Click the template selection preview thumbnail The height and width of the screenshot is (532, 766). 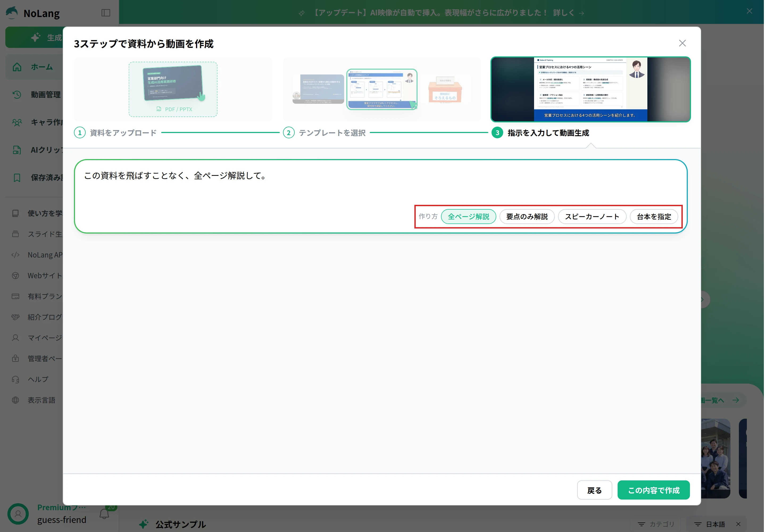(382, 89)
